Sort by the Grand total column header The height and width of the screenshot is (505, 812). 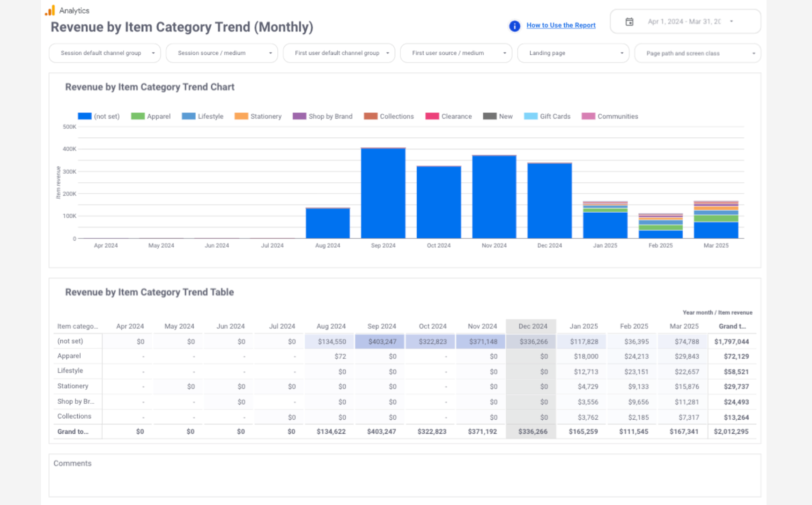(732, 326)
